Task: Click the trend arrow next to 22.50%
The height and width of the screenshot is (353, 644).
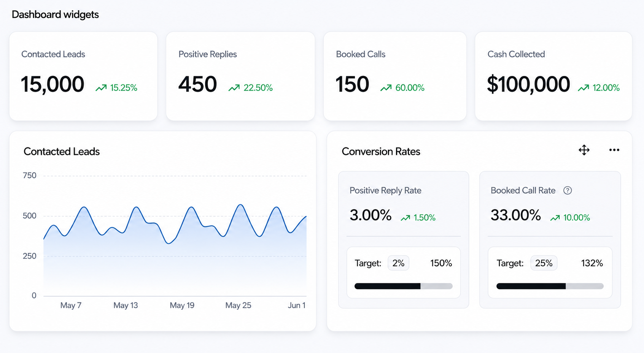Action: 234,88
